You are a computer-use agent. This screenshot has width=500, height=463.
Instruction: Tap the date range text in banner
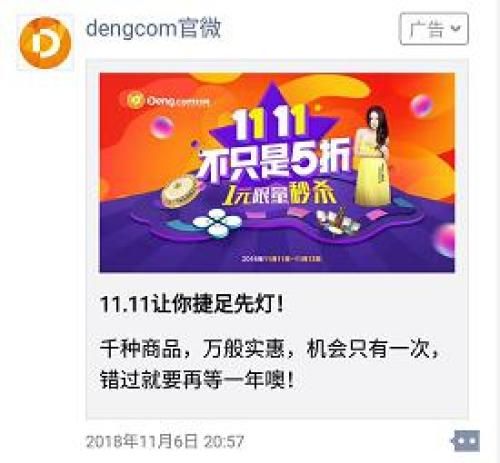[x=282, y=258]
